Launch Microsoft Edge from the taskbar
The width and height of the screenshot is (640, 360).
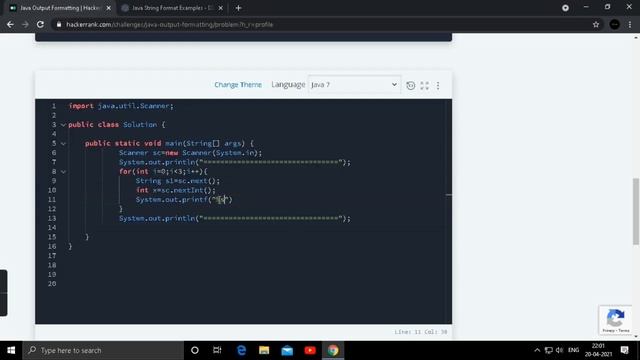pos(241,350)
